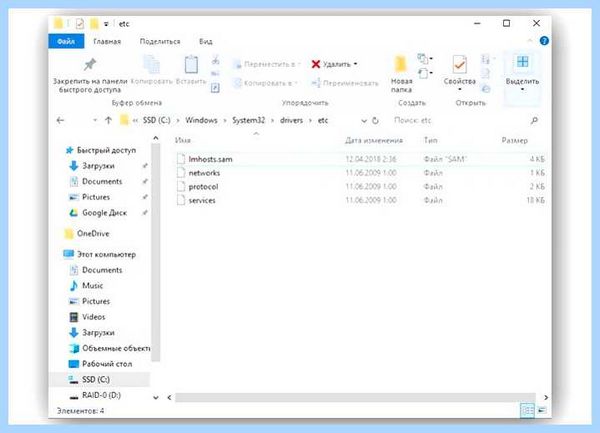600x433 pixels.
Task: Open the new item dropdown icon
Action: (424, 59)
